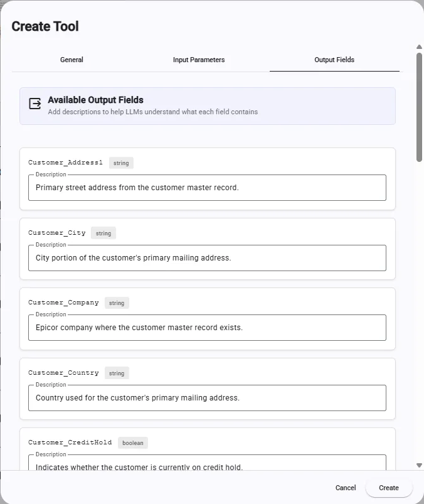Select the Output Fields tab
The image size is (424, 504).
[x=334, y=60]
